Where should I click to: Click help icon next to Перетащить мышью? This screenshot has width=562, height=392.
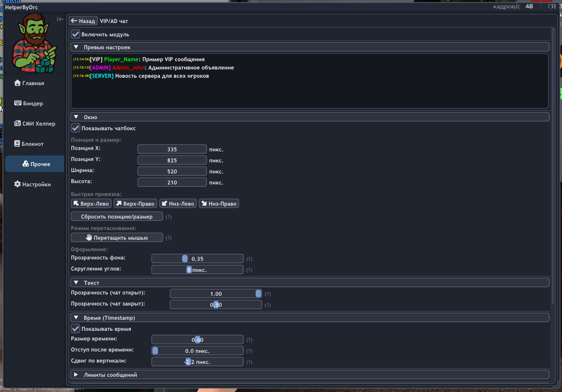pyautogui.click(x=169, y=238)
